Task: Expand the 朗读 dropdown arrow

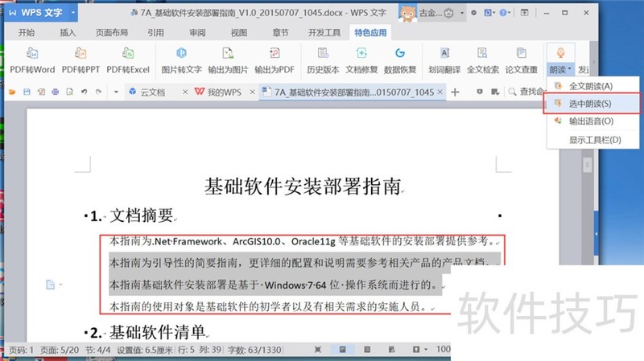Action: coord(570,69)
